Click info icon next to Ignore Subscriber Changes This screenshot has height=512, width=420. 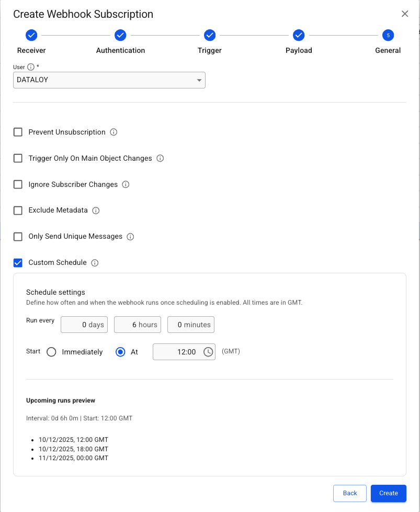tap(126, 184)
